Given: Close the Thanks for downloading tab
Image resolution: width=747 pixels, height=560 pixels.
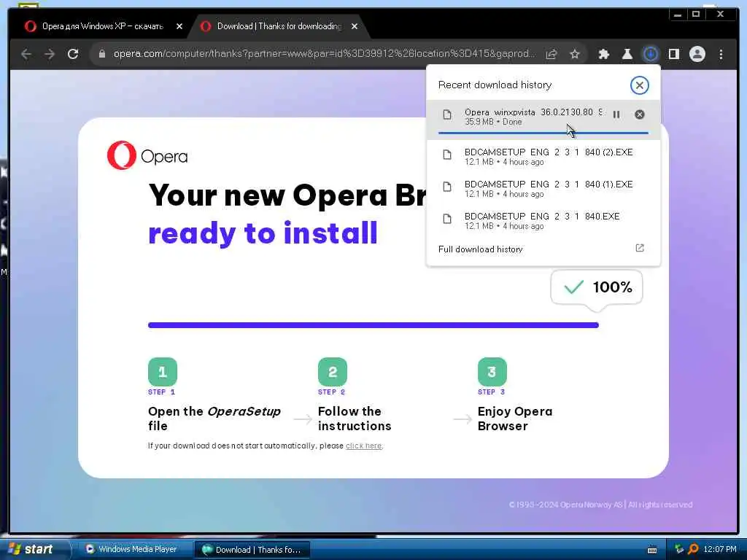Looking at the screenshot, I should 354,27.
